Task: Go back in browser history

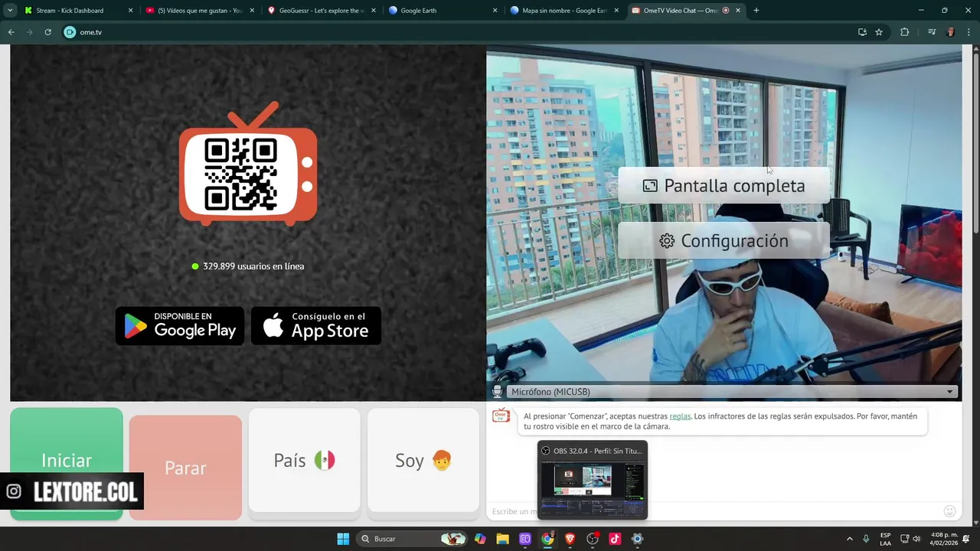Action: 11,32
